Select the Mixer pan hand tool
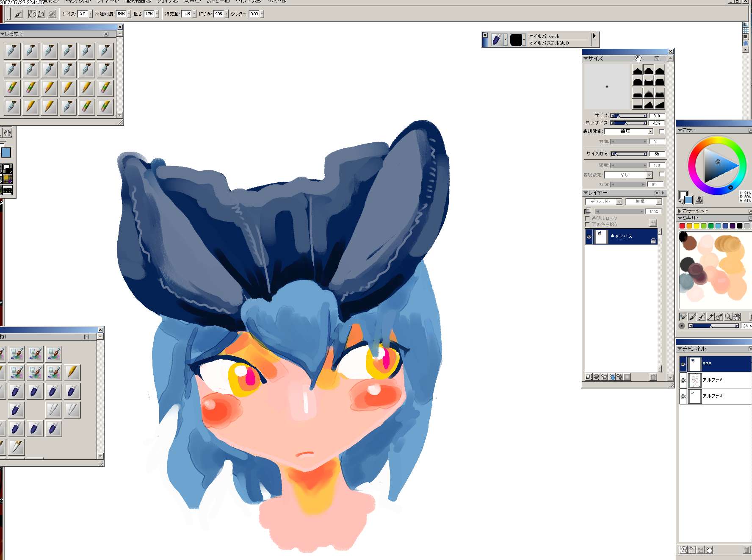Viewport: 752px width, 560px height. (737, 317)
